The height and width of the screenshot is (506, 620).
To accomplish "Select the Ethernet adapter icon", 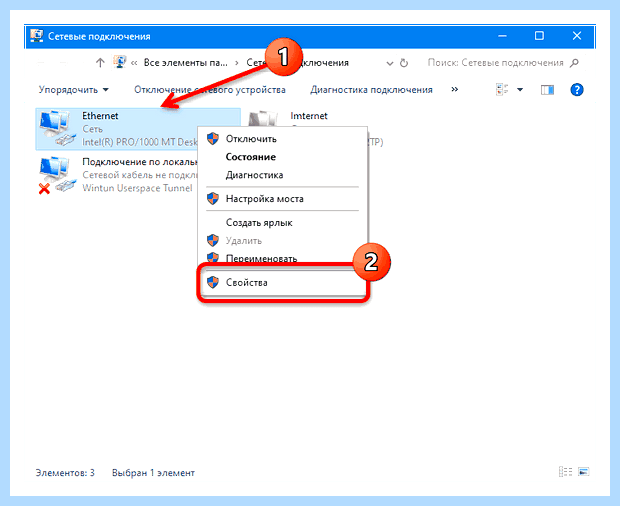I will 58,128.
